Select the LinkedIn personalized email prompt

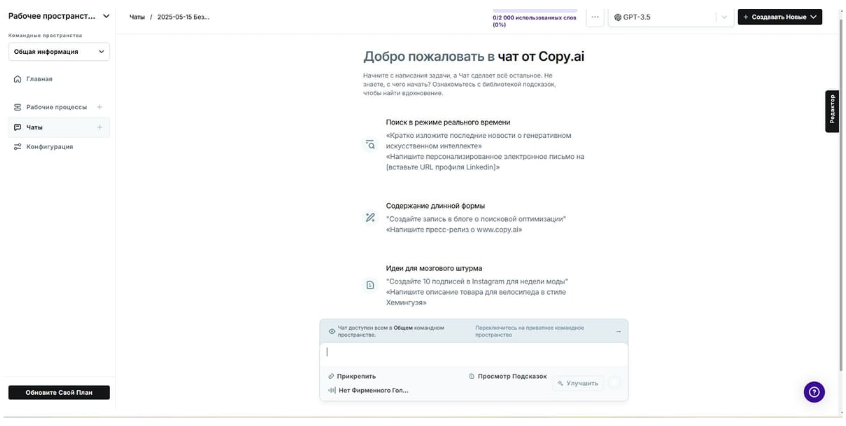[485, 162]
